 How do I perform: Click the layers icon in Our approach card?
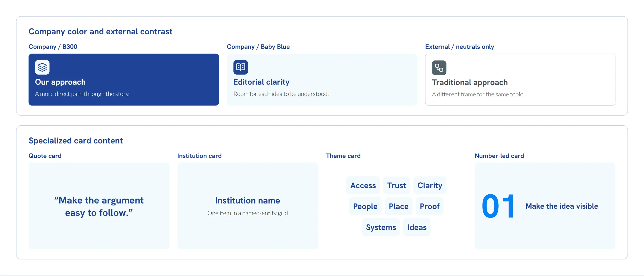point(42,67)
